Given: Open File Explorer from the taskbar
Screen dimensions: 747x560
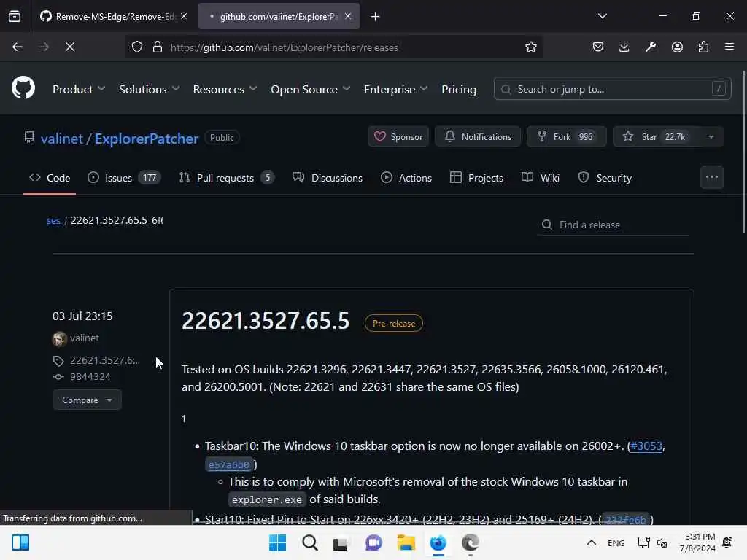Looking at the screenshot, I should tap(406, 542).
